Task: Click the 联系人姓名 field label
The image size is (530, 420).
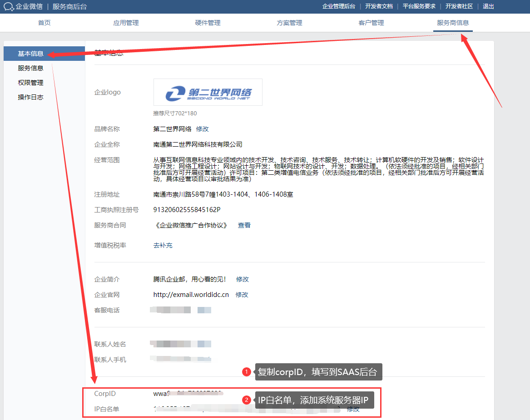Action: click(110, 344)
